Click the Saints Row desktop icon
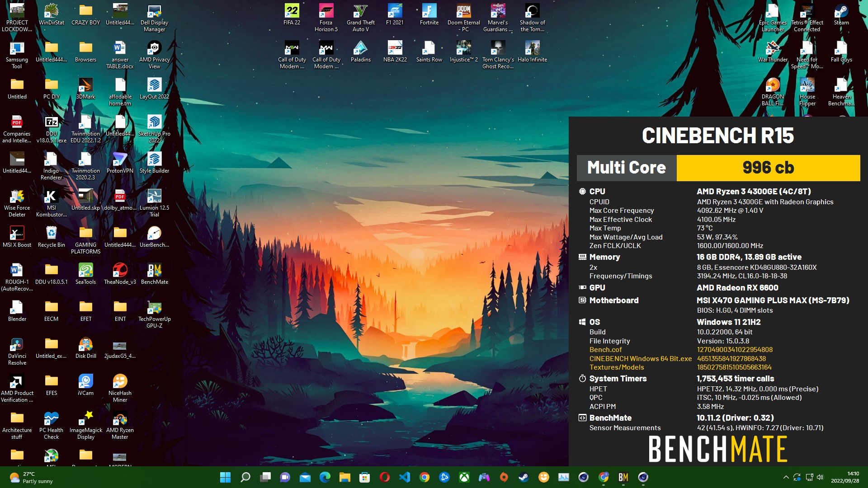Screen dimensions: 868x488 tap(429, 51)
